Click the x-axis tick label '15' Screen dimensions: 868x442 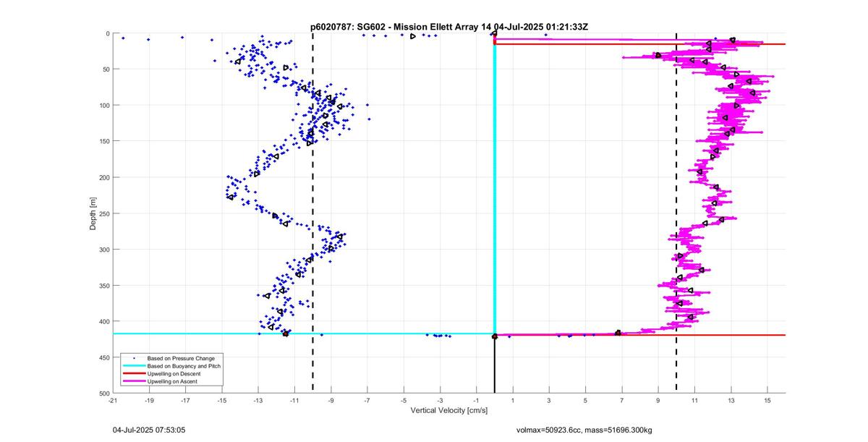coord(767,400)
